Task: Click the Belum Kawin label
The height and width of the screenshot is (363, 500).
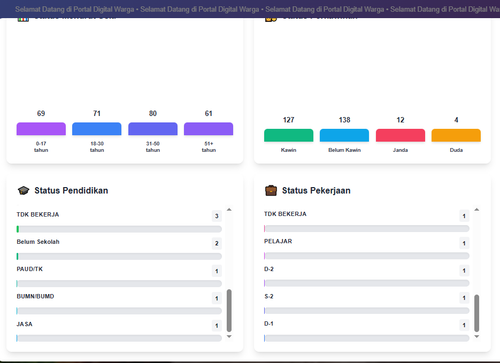Action: 344,150
